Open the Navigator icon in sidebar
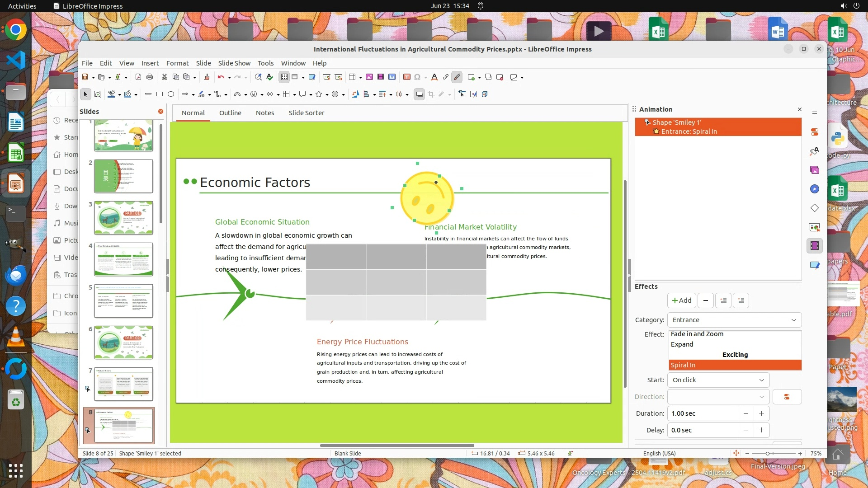 [815, 189]
